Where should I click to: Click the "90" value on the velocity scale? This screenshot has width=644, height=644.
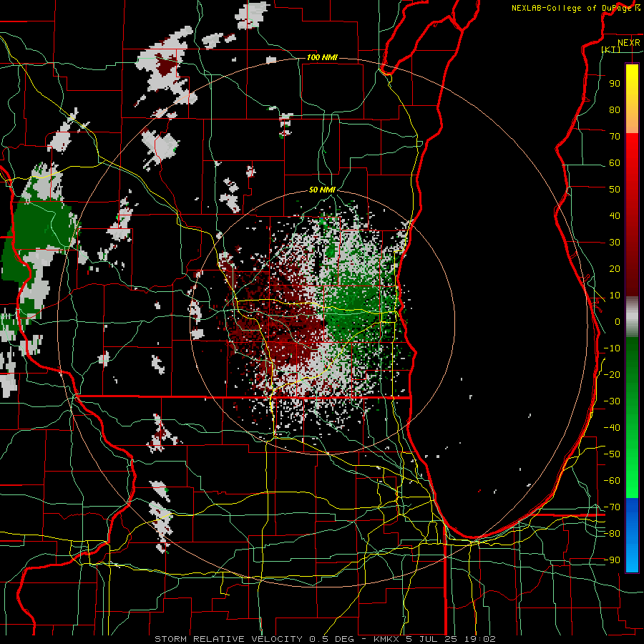[x=615, y=84]
